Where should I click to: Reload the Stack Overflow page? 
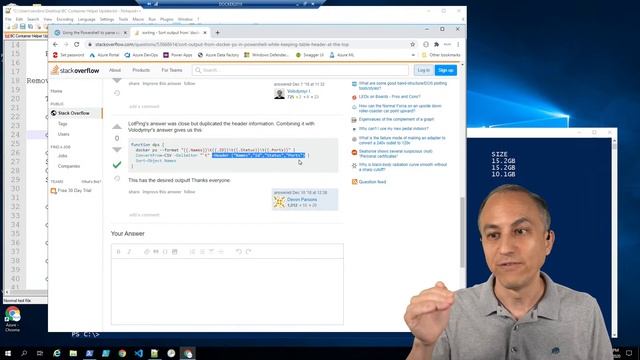[77, 44]
